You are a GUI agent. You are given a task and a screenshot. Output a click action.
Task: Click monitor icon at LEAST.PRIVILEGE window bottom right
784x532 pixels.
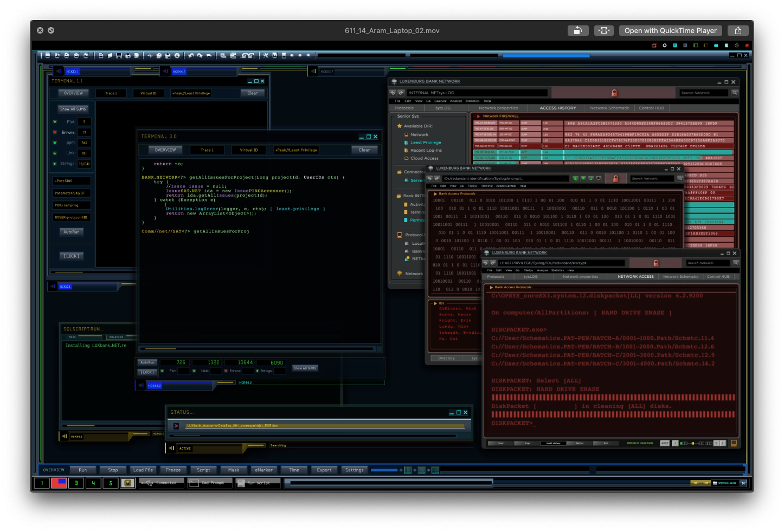pos(734,443)
